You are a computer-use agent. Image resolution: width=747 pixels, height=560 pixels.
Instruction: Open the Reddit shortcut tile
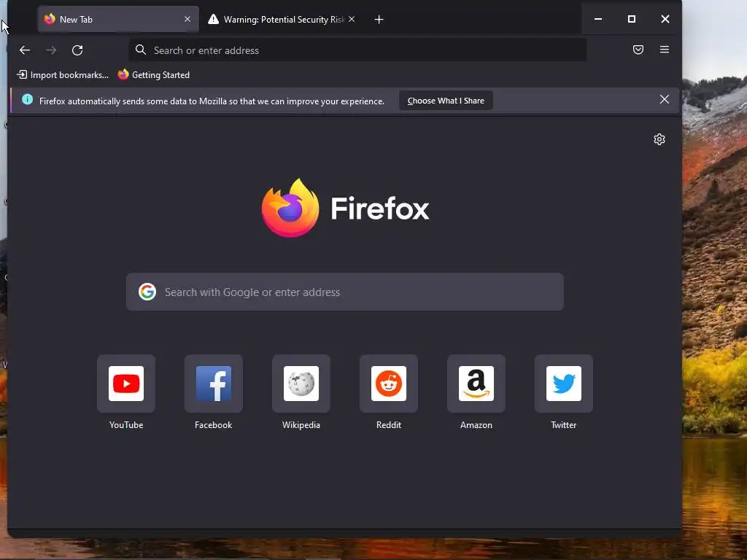[x=389, y=384]
